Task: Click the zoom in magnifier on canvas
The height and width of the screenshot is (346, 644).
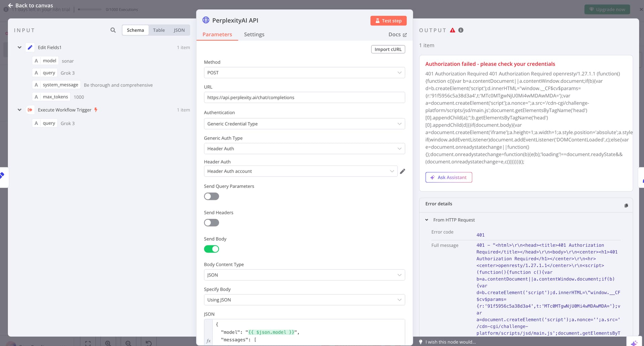Action: point(108,343)
